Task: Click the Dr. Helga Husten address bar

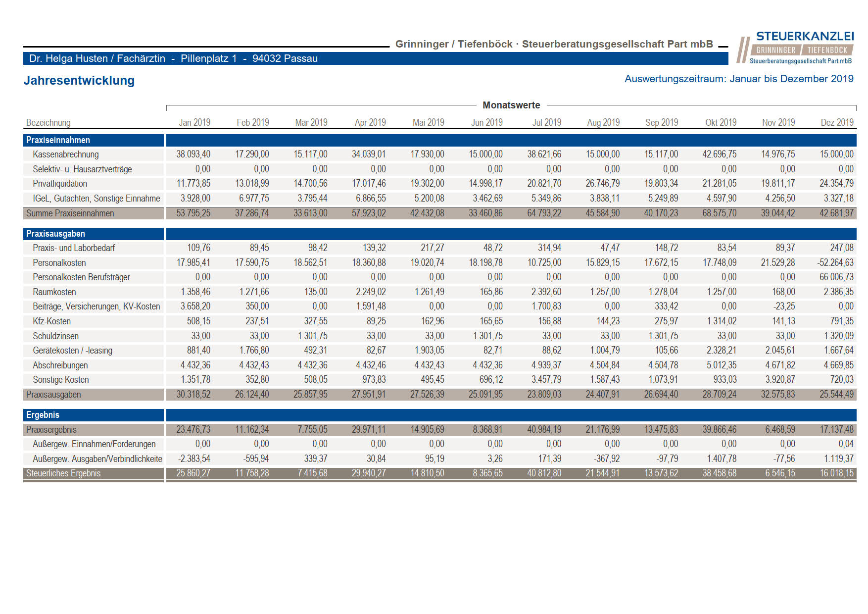Action: [376, 58]
